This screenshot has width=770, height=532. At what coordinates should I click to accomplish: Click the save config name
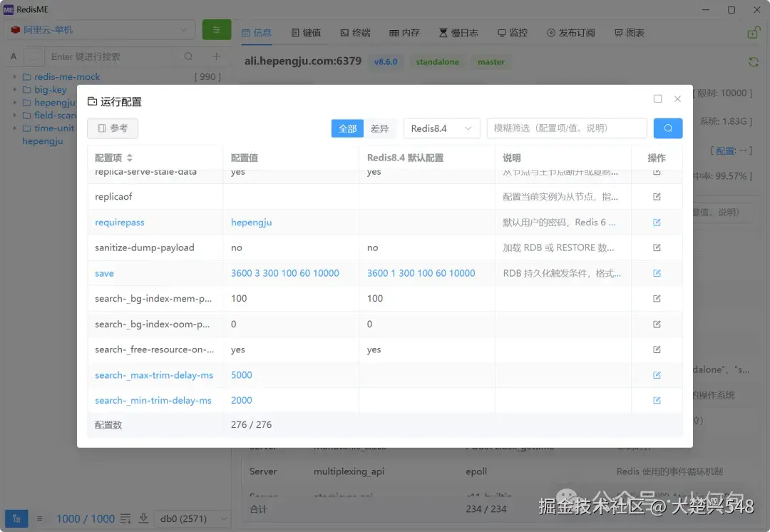point(104,273)
